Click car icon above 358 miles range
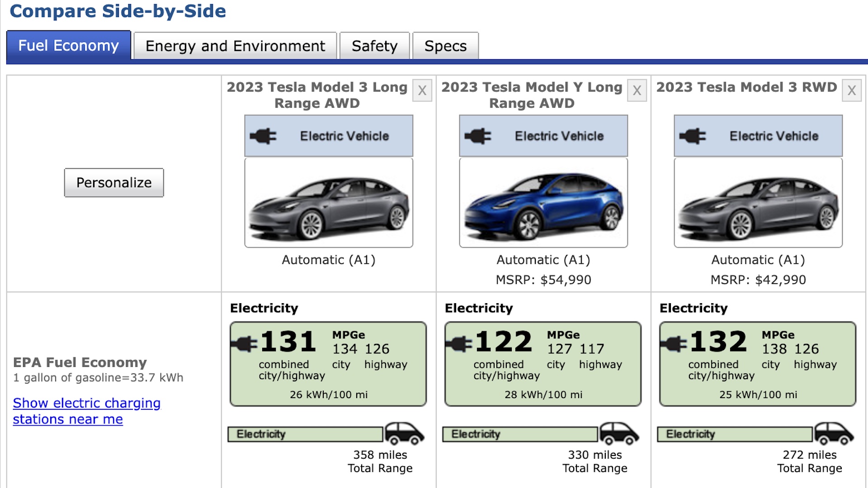The image size is (868, 488). click(x=404, y=433)
